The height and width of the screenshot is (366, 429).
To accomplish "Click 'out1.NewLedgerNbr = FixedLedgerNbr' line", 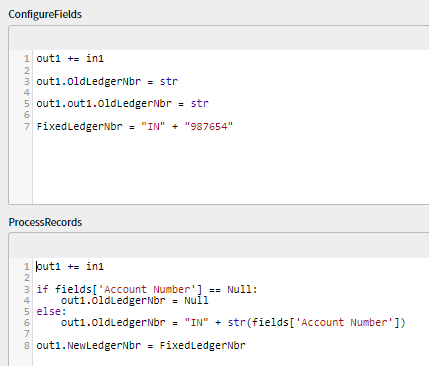I will (x=141, y=345).
